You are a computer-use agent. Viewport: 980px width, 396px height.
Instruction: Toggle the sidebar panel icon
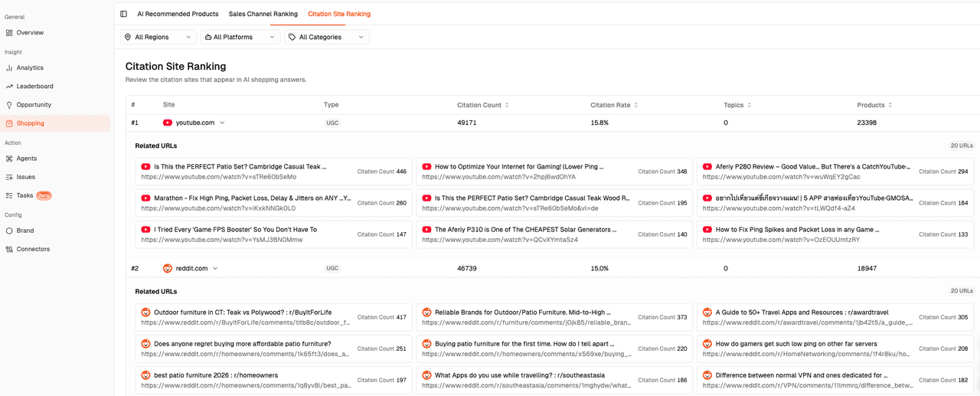123,14
